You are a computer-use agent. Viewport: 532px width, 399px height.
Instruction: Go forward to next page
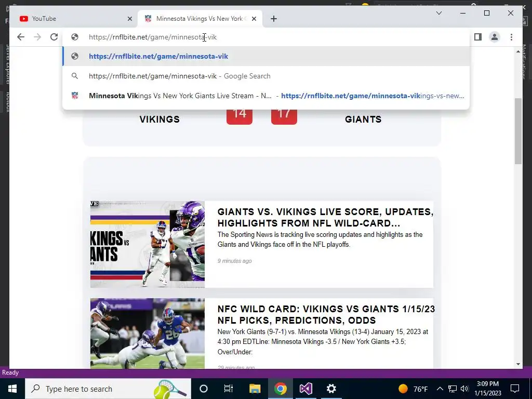pos(37,37)
